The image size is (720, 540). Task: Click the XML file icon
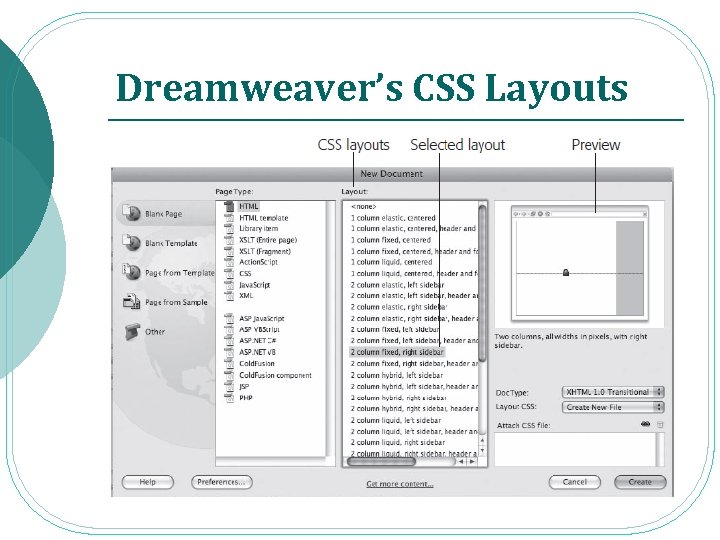coord(229,296)
